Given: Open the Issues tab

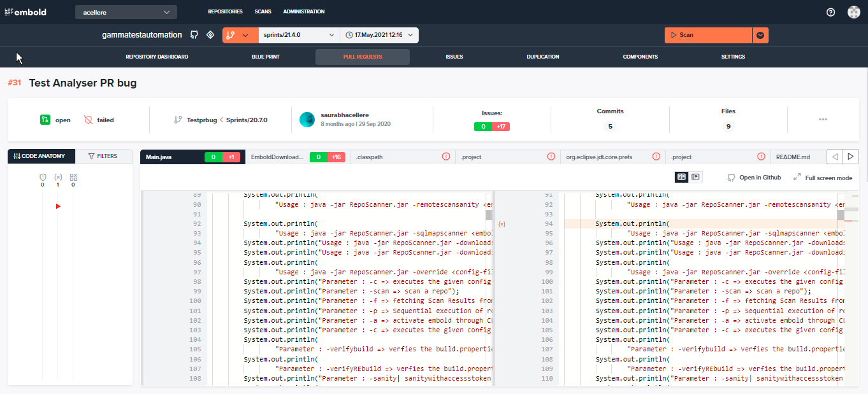Looking at the screenshot, I should tap(454, 57).
